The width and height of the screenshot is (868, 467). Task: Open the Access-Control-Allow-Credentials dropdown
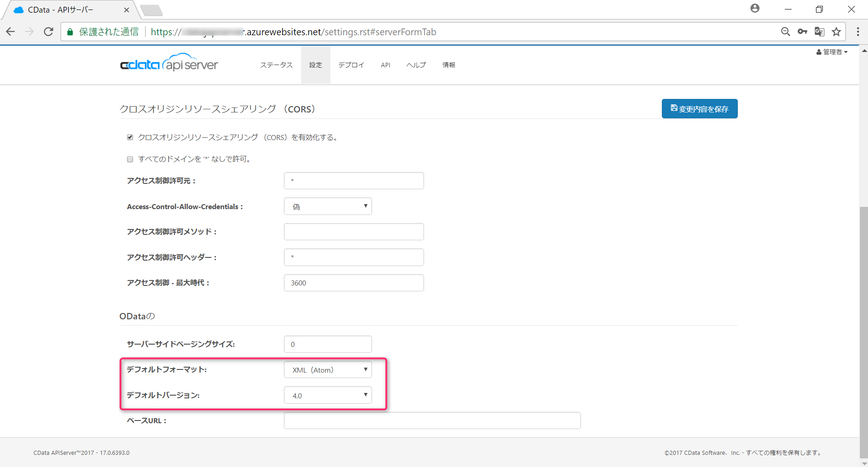pyautogui.click(x=328, y=206)
